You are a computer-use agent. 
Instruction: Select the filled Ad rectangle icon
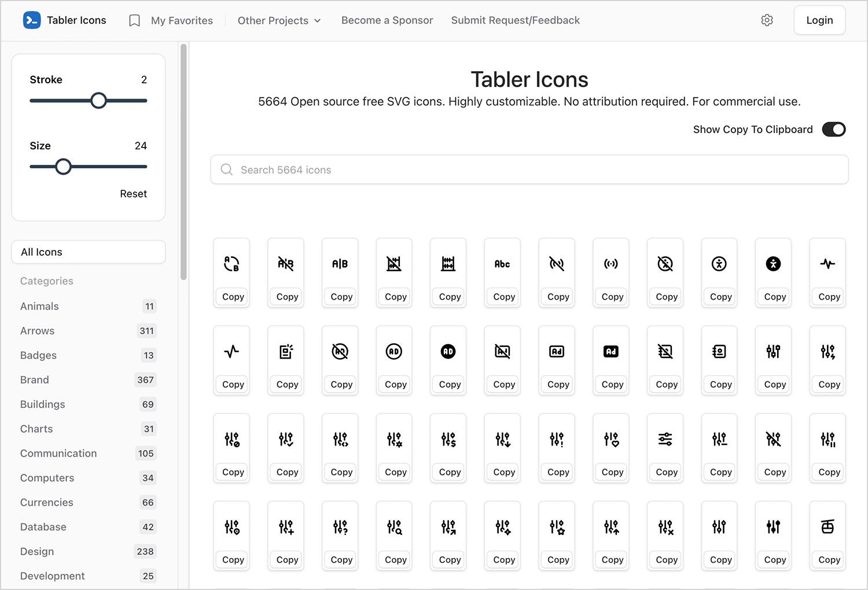pyautogui.click(x=611, y=351)
